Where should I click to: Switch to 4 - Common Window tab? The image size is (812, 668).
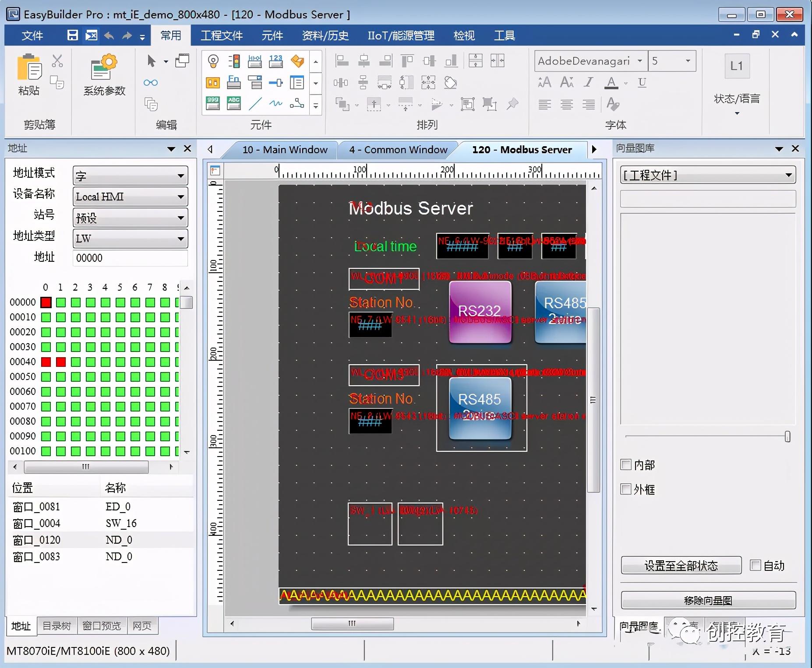click(x=398, y=150)
